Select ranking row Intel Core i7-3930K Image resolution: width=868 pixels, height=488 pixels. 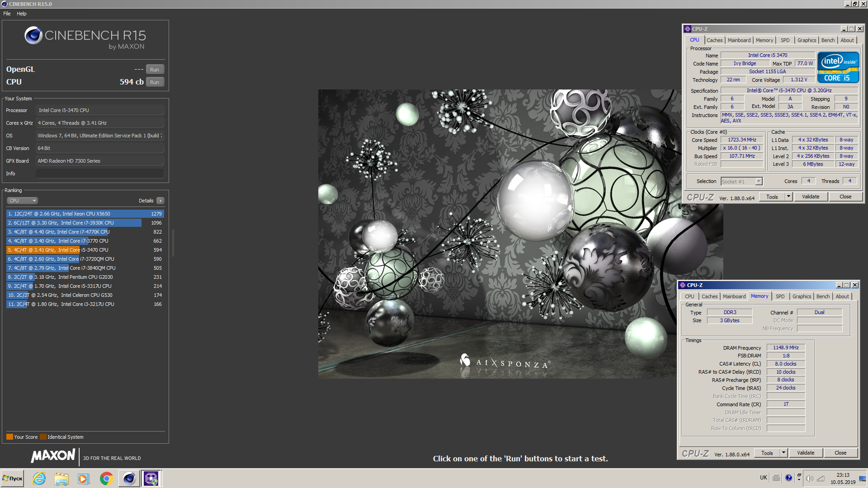coord(85,223)
